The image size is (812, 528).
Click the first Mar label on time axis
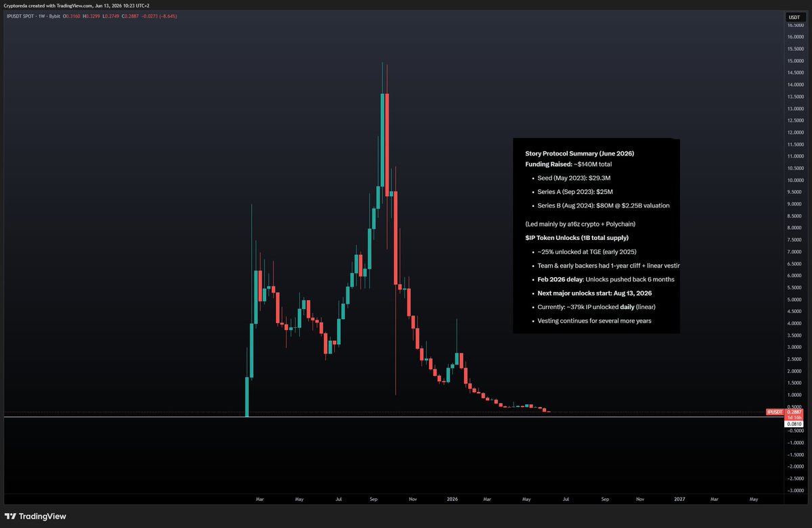click(259, 500)
